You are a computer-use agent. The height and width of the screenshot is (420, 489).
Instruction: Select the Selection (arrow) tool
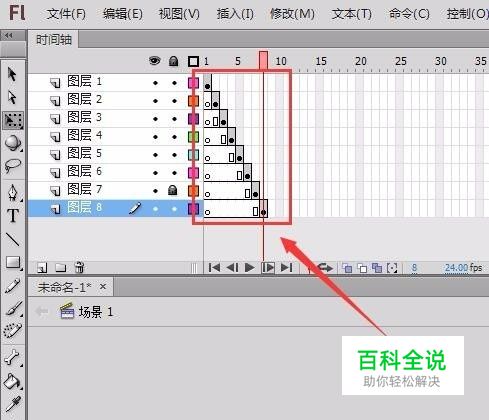[12, 74]
